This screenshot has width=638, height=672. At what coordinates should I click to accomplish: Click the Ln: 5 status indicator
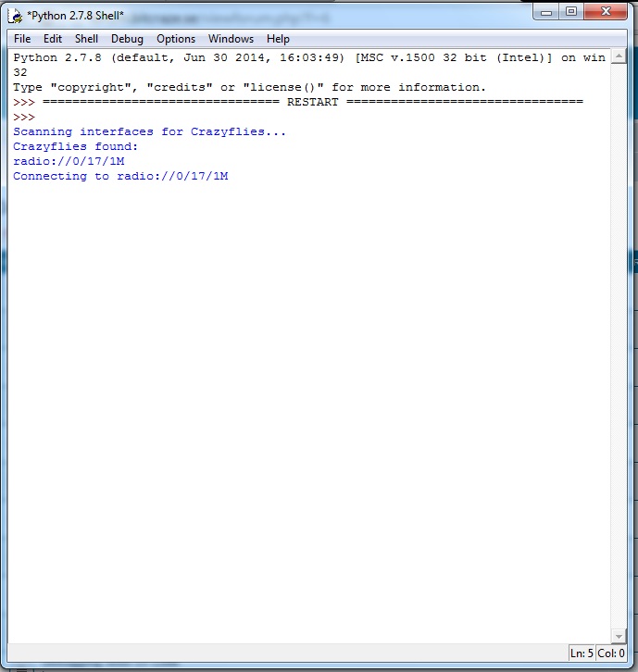(583, 653)
